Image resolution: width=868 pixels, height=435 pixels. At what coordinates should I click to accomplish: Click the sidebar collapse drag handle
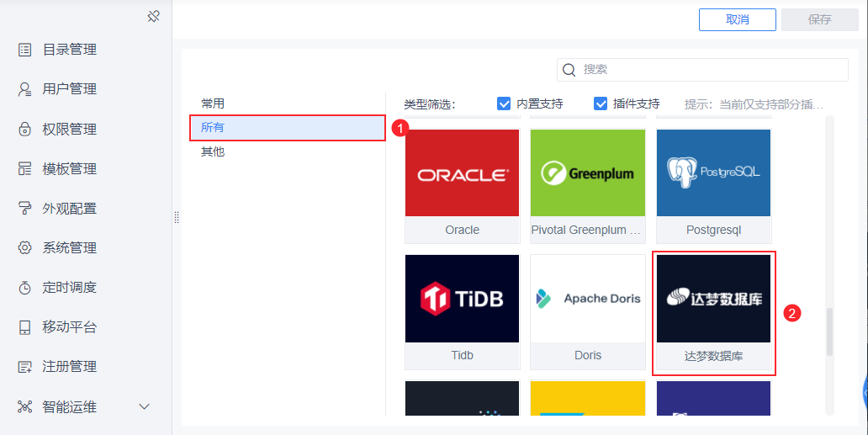pyautogui.click(x=177, y=217)
